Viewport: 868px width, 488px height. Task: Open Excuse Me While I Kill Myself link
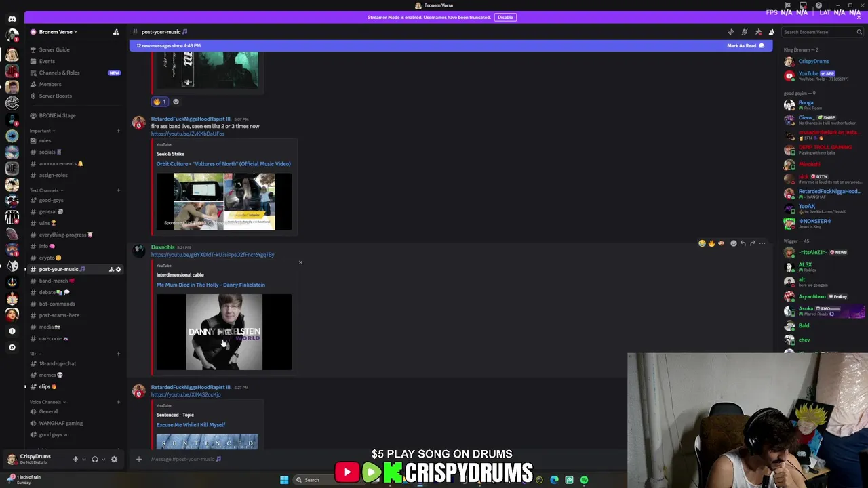pos(191,425)
